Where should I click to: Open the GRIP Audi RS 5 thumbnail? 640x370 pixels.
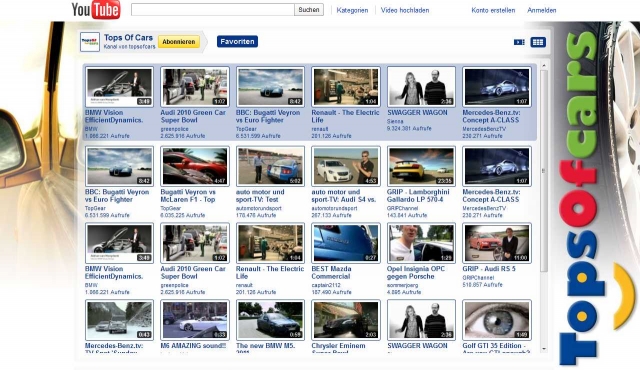tap(497, 243)
